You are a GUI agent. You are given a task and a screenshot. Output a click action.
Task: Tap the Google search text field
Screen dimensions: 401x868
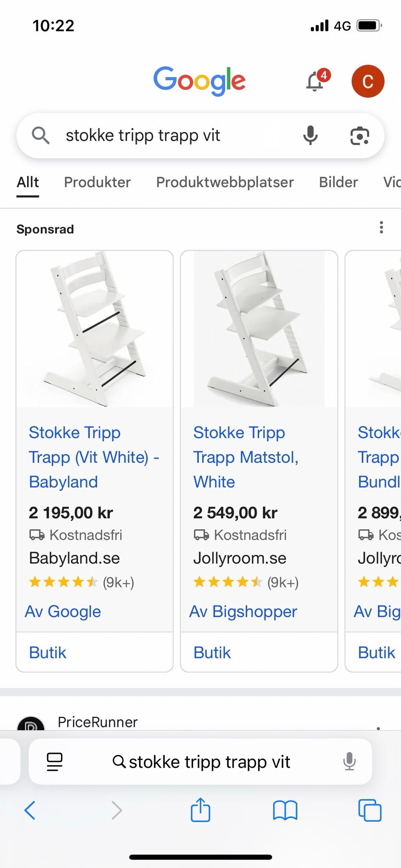(167, 136)
